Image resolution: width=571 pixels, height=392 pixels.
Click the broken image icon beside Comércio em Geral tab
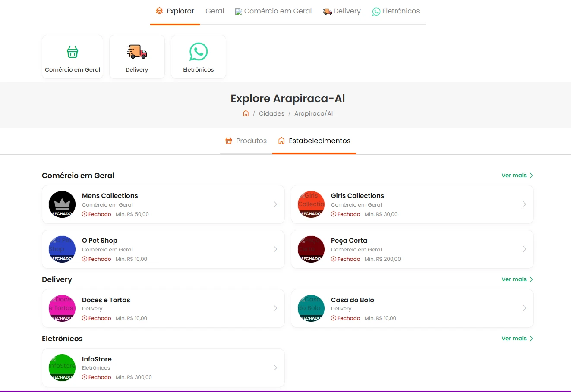pos(239,12)
